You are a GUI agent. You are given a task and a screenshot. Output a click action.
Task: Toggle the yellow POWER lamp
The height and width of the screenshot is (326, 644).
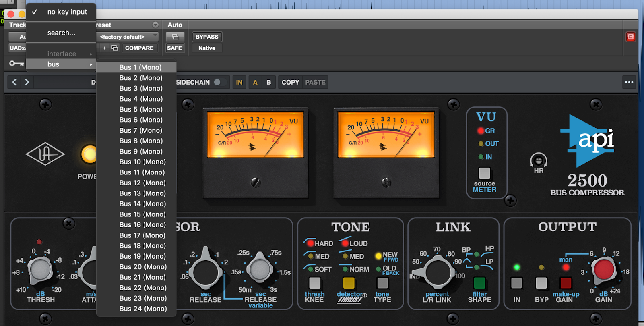[x=89, y=154]
